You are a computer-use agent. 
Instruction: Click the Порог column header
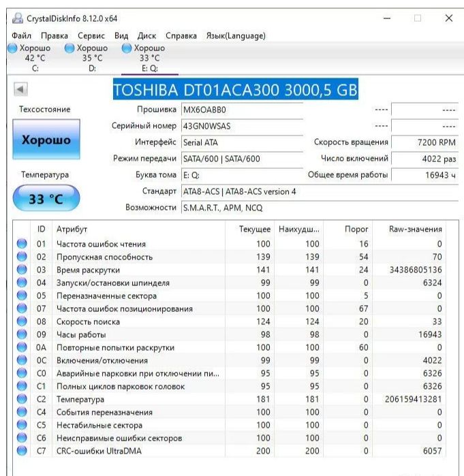click(x=347, y=229)
